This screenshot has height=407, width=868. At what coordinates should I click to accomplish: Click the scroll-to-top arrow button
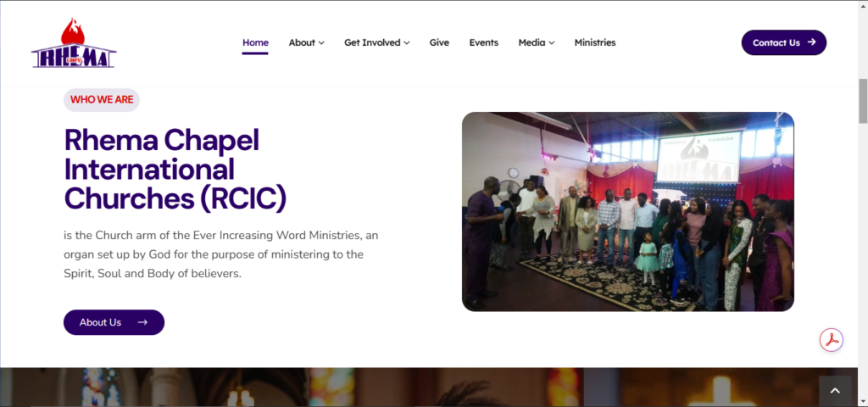(835, 390)
